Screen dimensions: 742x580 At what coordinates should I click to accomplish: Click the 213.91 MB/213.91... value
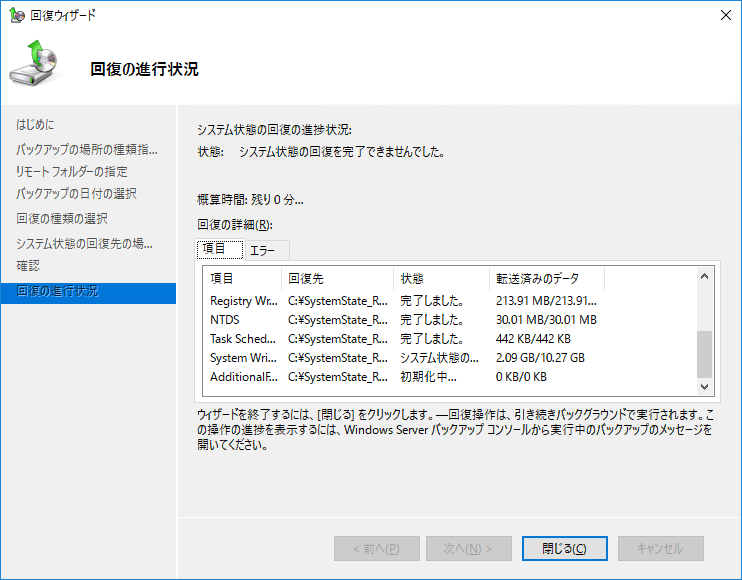(x=546, y=301)
